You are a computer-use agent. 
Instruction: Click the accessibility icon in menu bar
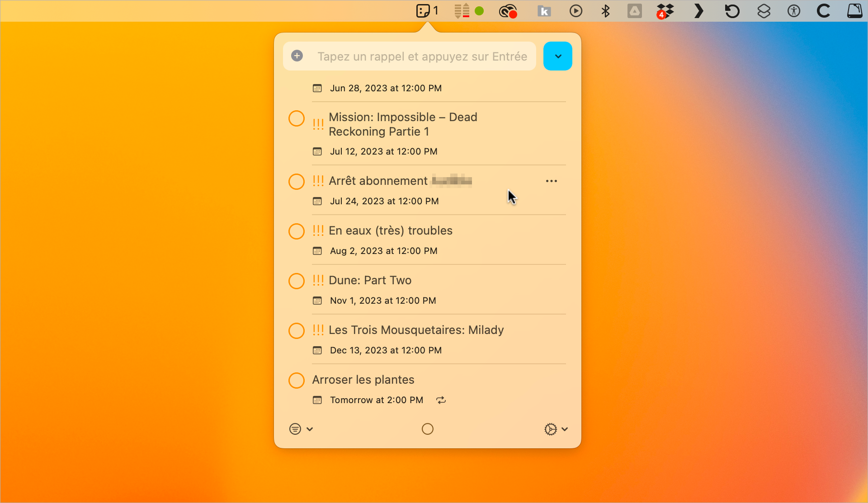[x=794, y=11]
